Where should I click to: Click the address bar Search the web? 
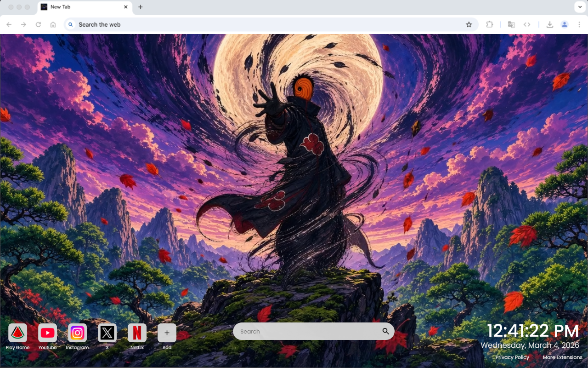pos(271,24)
